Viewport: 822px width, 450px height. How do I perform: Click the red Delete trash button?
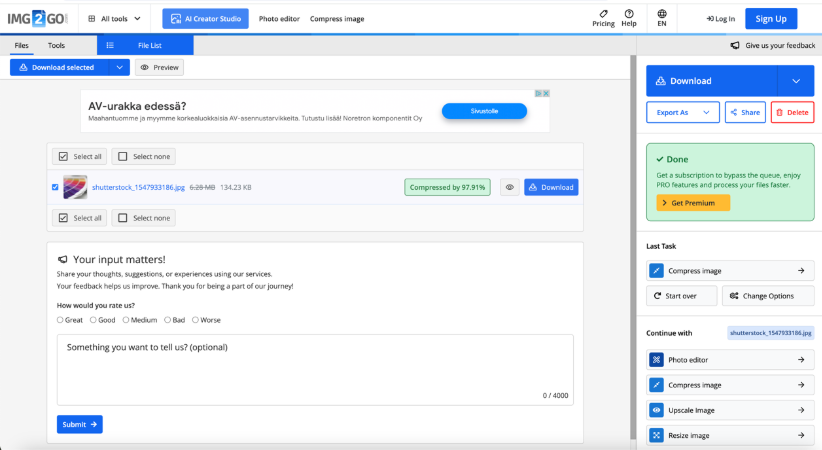(x=792, y=113)
